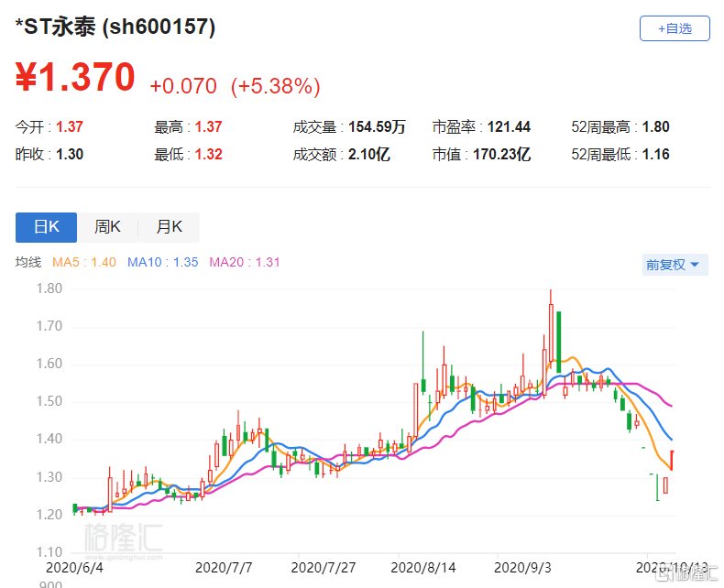The height and width of the screenshot is (588, 724).
Task: Switch to the 月K monthly chart tab
Action: tap(169, 227)
